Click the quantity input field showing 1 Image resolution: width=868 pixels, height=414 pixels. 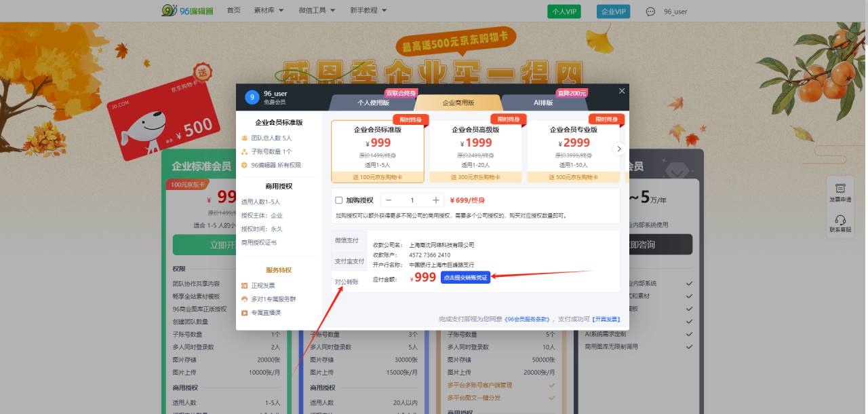412,200
